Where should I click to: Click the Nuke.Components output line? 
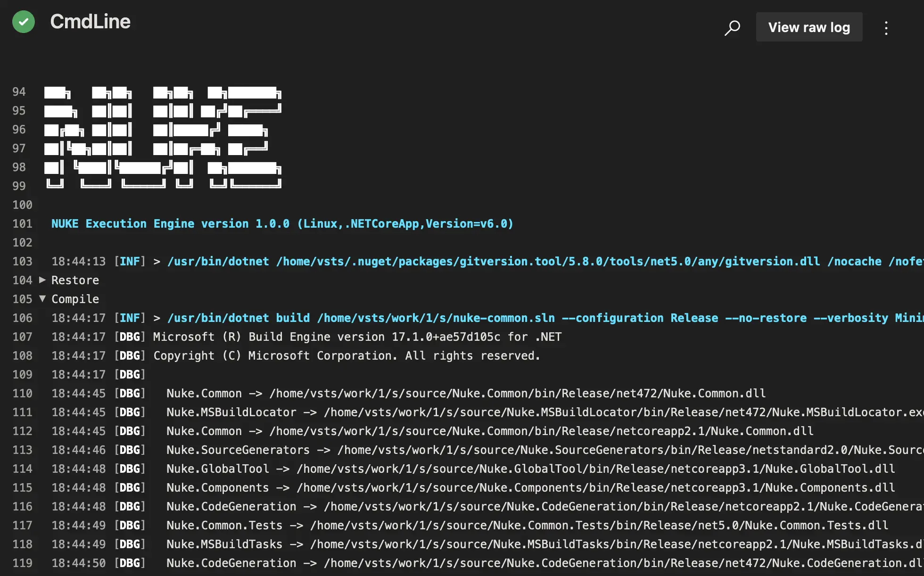tap(530, 488)
